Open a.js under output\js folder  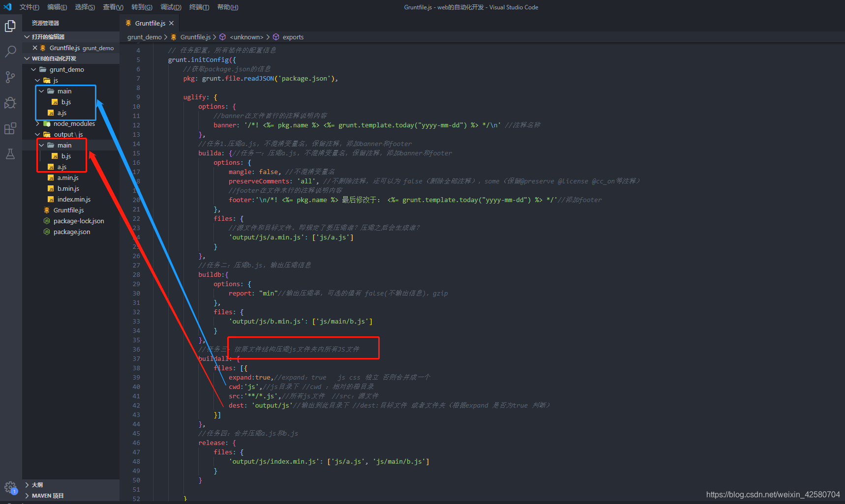(x=62, y=167)
